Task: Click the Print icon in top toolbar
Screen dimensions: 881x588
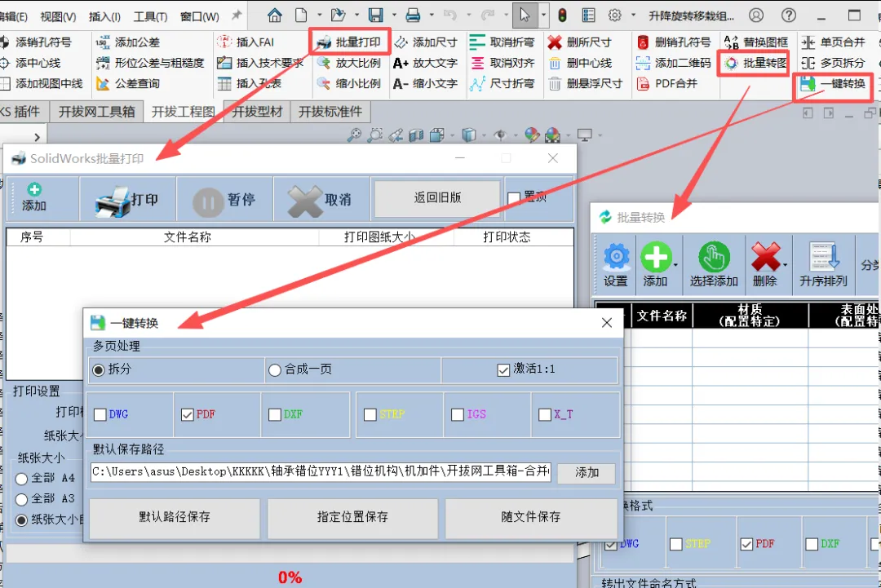Action: 413,15
